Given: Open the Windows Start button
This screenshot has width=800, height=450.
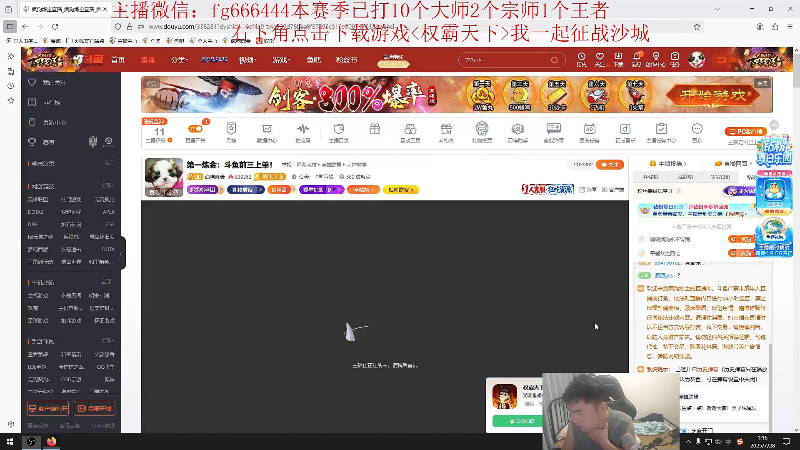Looking at the screenshot, I should (10, 442).
